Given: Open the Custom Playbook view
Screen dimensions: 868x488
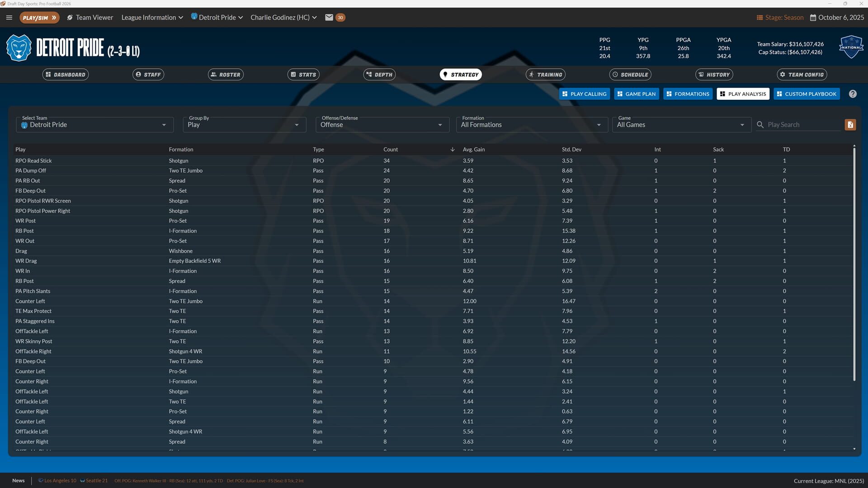Looking at the screenshot, I should coord(807,94).
